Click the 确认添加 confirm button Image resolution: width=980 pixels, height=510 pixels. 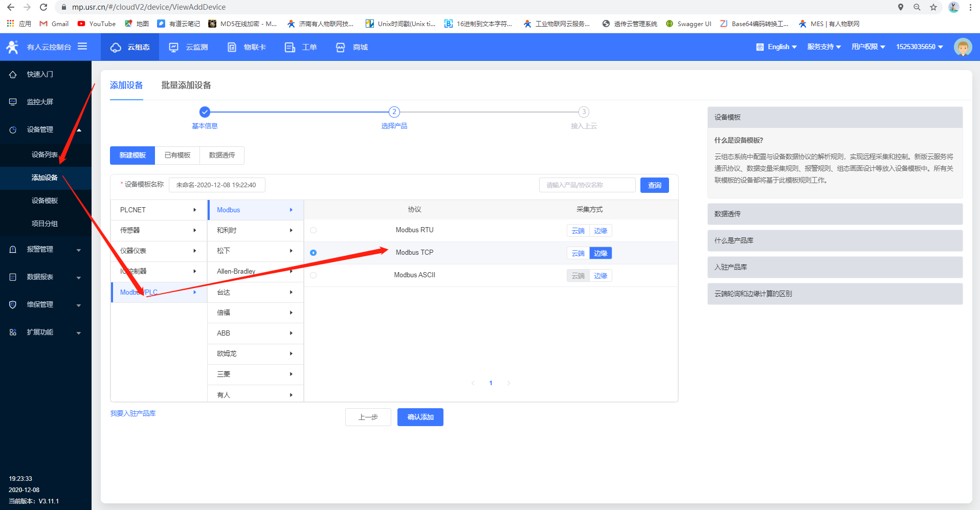point(420,417)
